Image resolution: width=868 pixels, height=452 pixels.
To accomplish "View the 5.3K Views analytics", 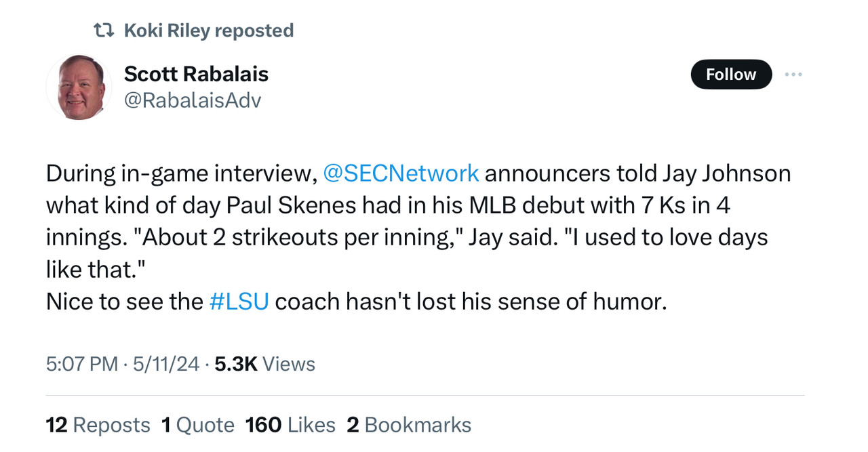I will 264,364.
